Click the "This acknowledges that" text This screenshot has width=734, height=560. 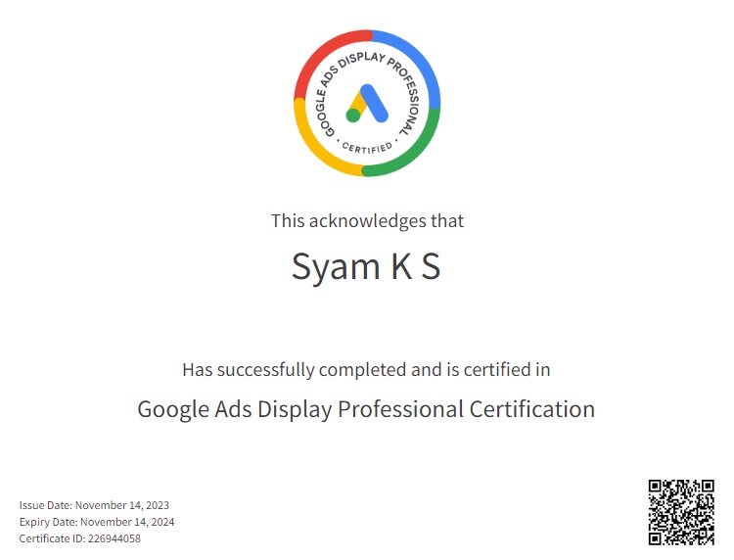click(367, 220)
